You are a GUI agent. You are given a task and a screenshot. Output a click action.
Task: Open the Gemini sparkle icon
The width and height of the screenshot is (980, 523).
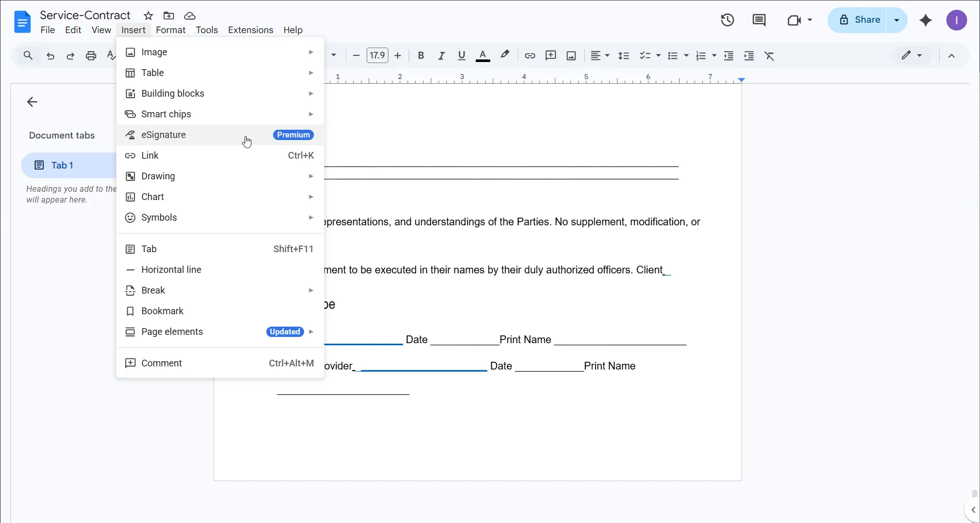926,20
